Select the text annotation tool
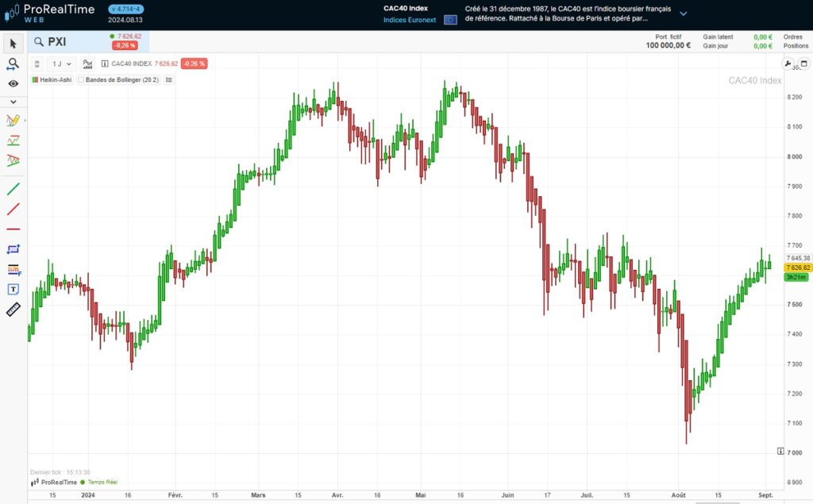Image resolution: width=813 pixels, height=504 pixels. [13, 287]
